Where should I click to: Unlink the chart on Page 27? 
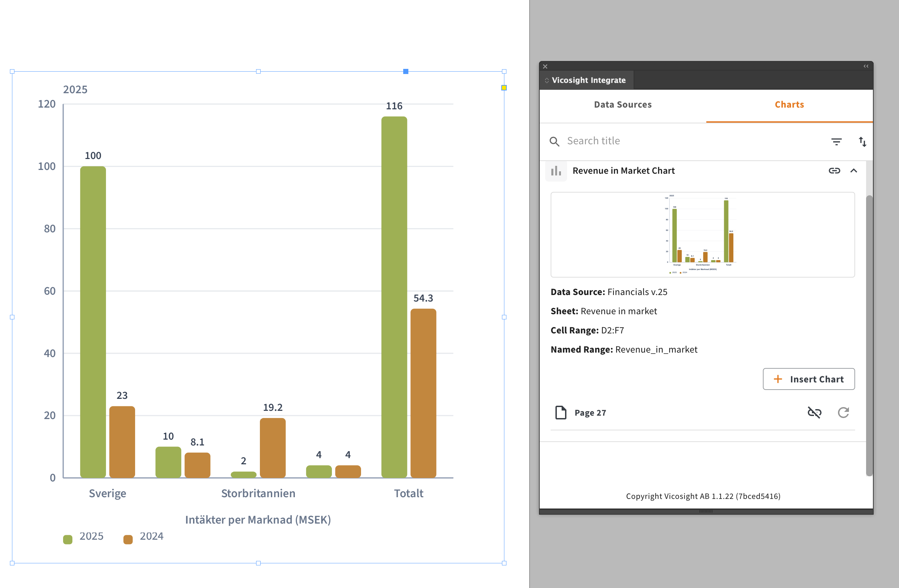pos(814,412)
